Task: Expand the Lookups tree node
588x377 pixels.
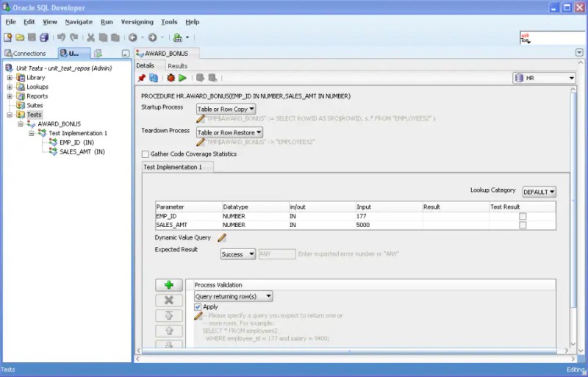Action: click(10, 87)
